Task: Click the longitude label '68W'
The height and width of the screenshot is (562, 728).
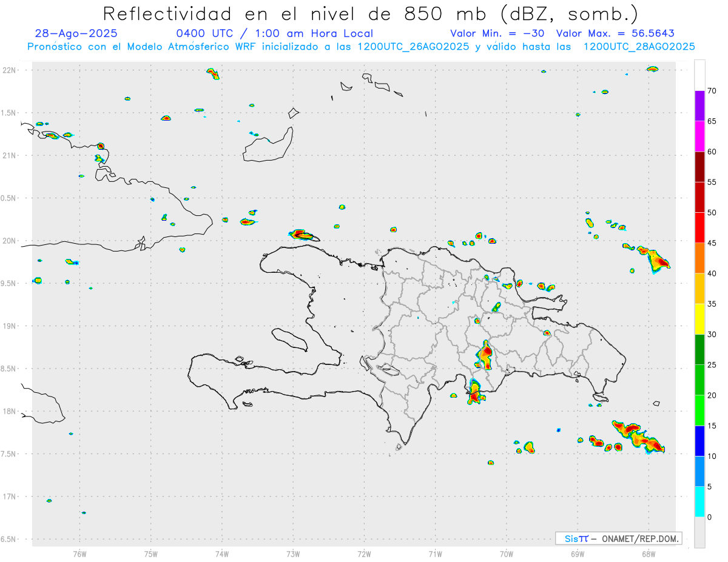Action: 649,554
